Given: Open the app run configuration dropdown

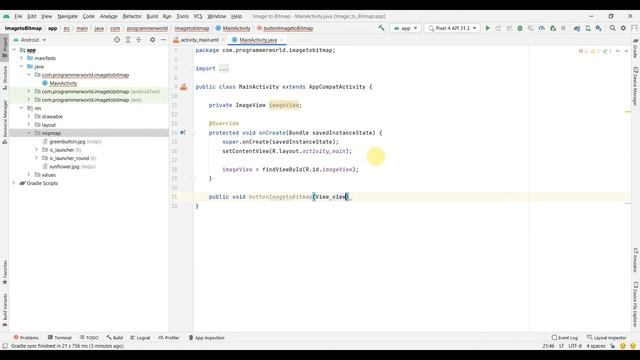Looking at the screenshot, I should click(405, 28).
